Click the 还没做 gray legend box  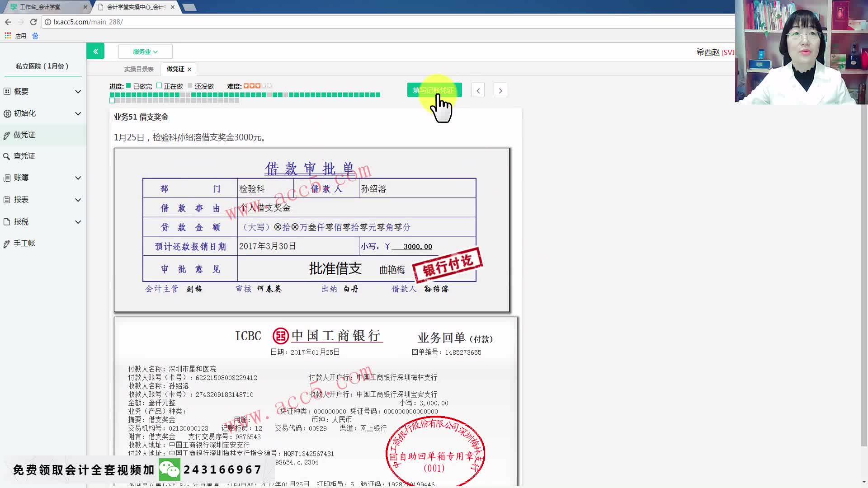pyautogui.click(x=190, y=85)
